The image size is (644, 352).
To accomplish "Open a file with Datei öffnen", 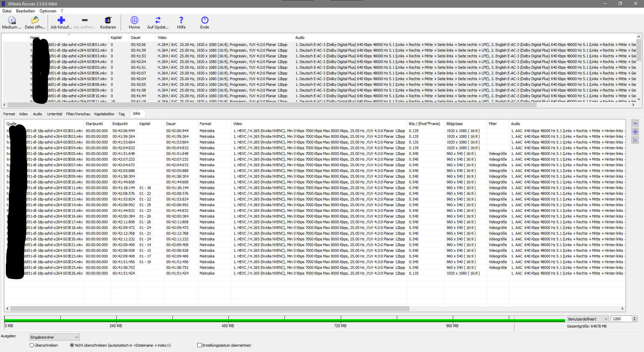I will click(35, 22).
